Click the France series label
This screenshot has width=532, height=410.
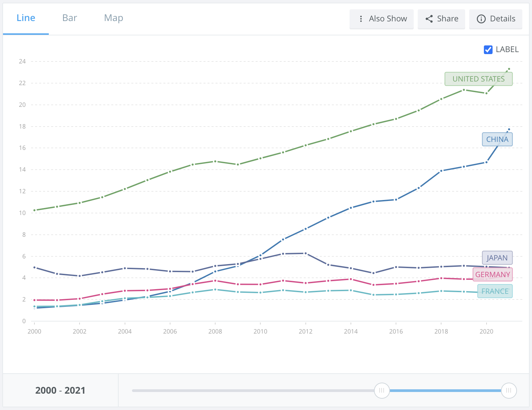click(495, 291)
